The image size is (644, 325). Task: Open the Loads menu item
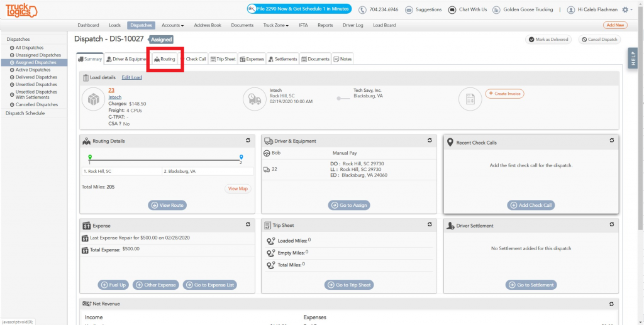point(115,25)
